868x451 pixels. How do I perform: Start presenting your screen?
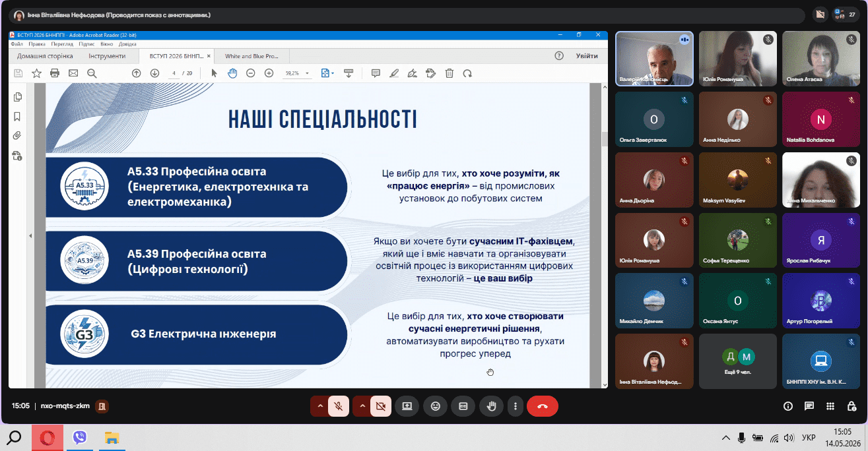click(407, 406)
